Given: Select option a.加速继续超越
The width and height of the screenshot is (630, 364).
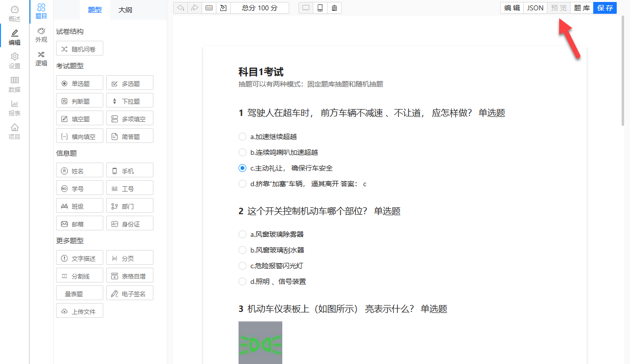Looking at the screenshot, I should (x=242, y=137).
